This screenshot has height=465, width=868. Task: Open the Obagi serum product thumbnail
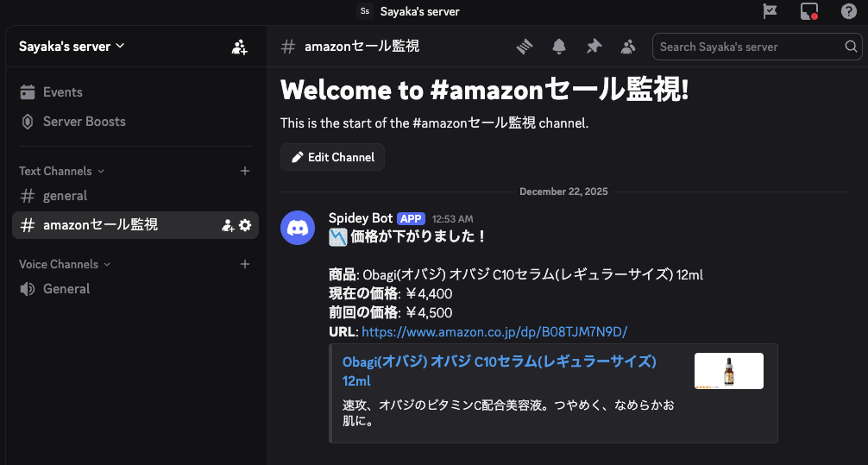coord(729,371)
